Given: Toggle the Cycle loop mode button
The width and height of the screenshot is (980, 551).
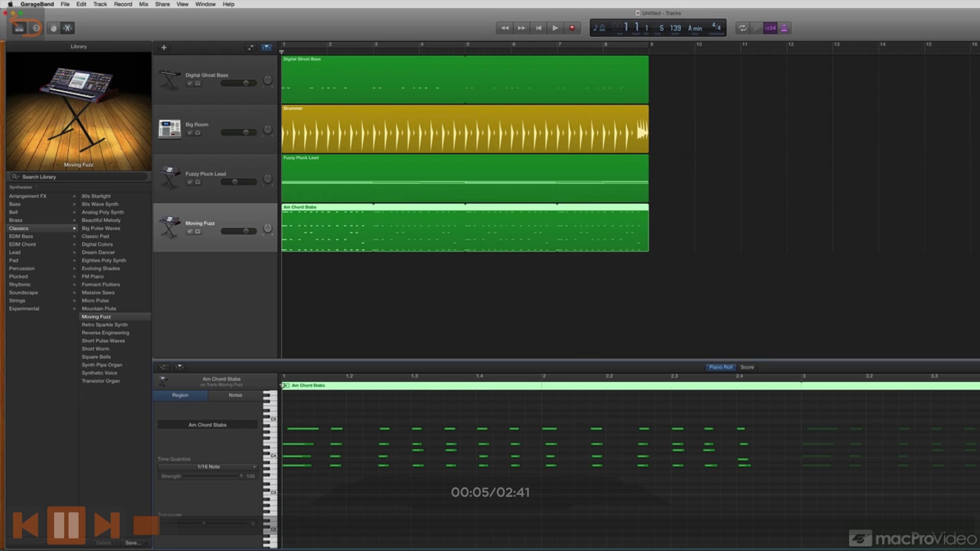Looking at the screenshot, I should (x=742, y=28).
